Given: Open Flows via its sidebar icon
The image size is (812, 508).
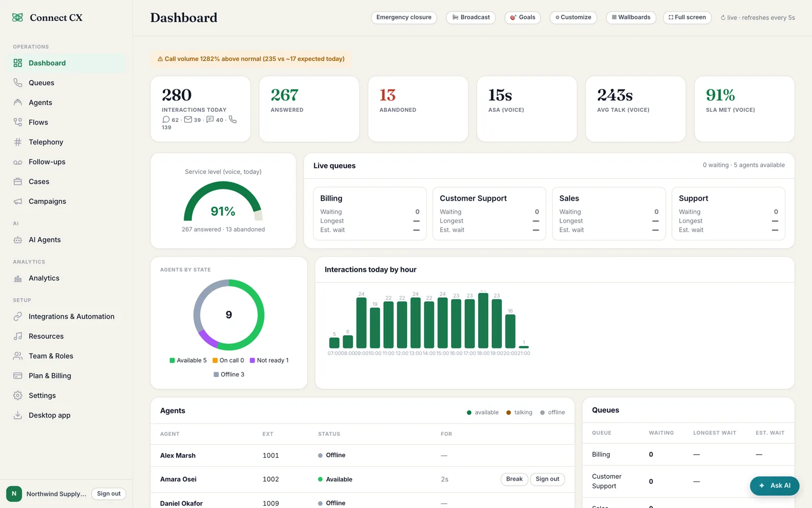Looking at the screenshot, I should [x=18, y=122].
